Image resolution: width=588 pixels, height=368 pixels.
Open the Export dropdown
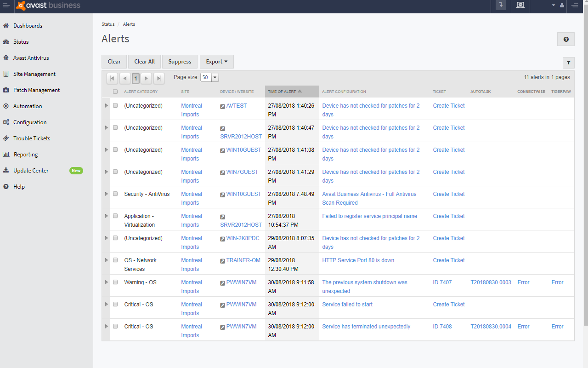pos(216,61)
